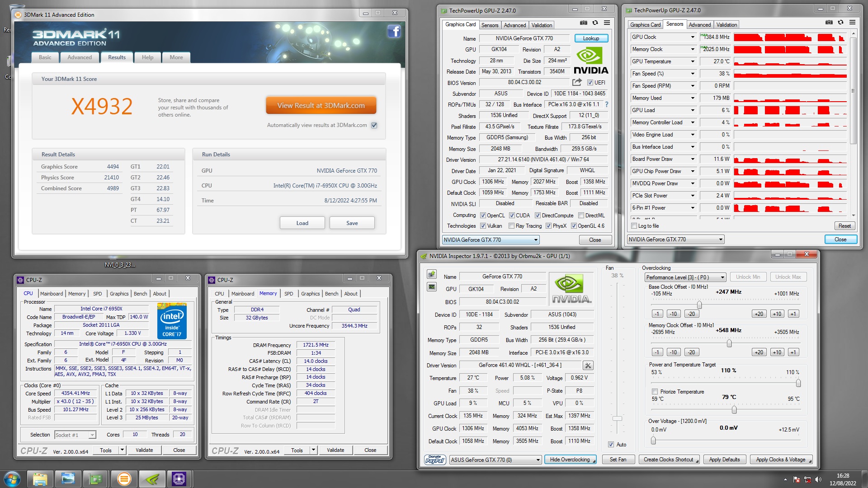
Task: Click NVIDIA logo in NVIDIA Inspector
Action: coord(571,290)
